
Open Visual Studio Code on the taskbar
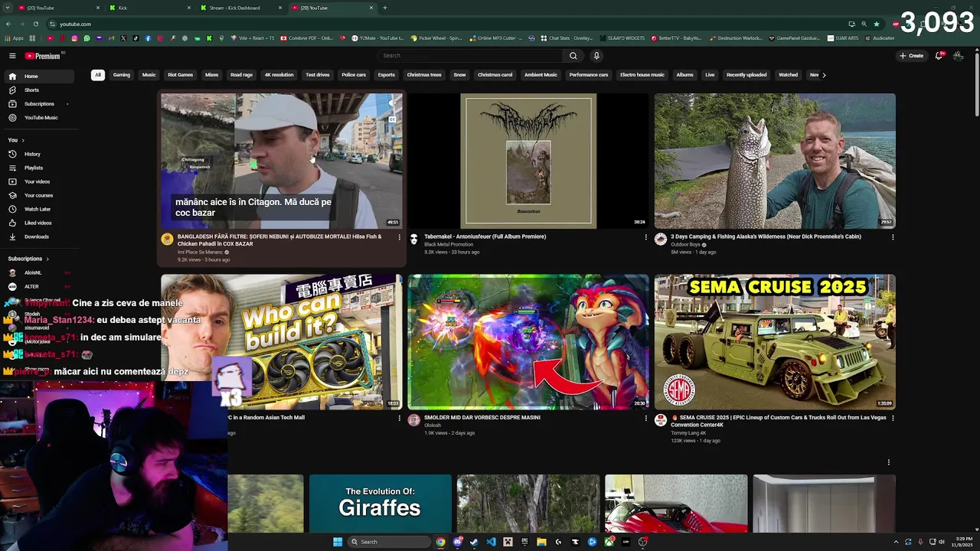(x=491, y=542)
